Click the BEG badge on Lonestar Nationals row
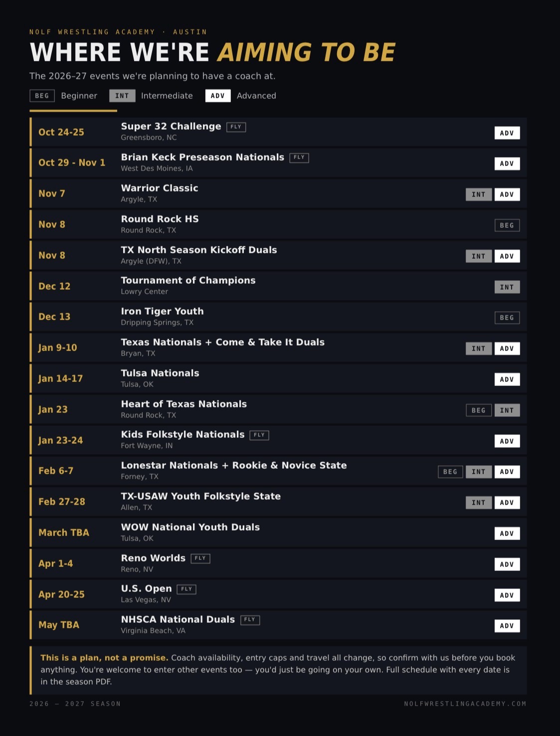 (x=450, y=472)
